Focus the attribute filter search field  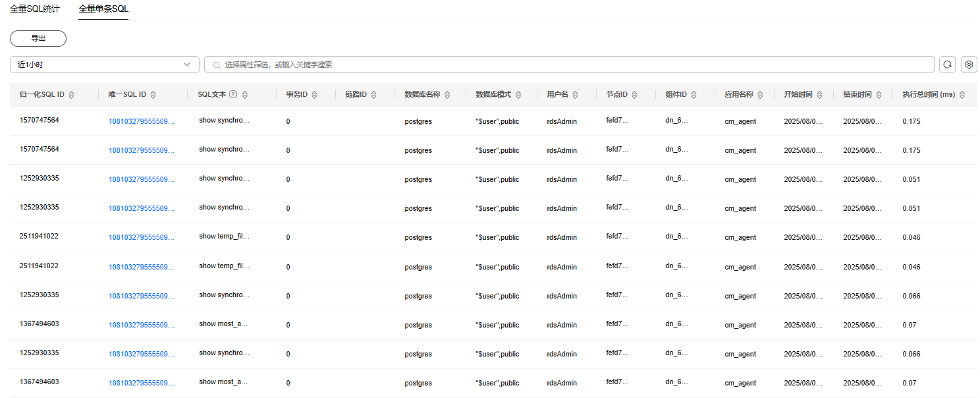click(x=569, y=65)
